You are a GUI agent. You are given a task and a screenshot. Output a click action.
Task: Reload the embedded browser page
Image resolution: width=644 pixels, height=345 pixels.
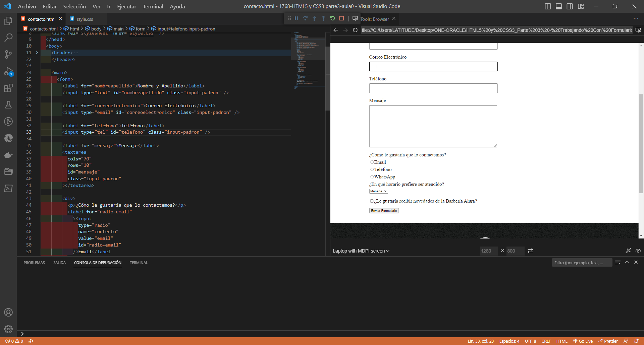355,30
